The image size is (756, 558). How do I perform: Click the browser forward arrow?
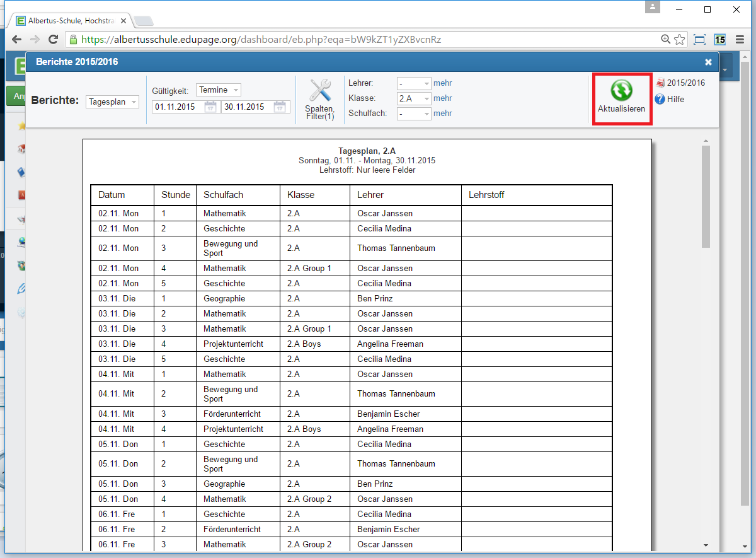(35, 39)
